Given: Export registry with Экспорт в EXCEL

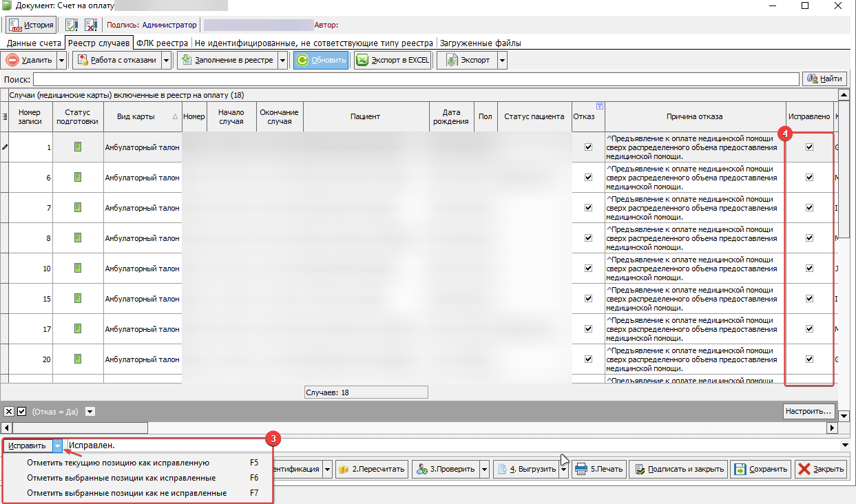Looking at the screenshot, I should (393, 60).
